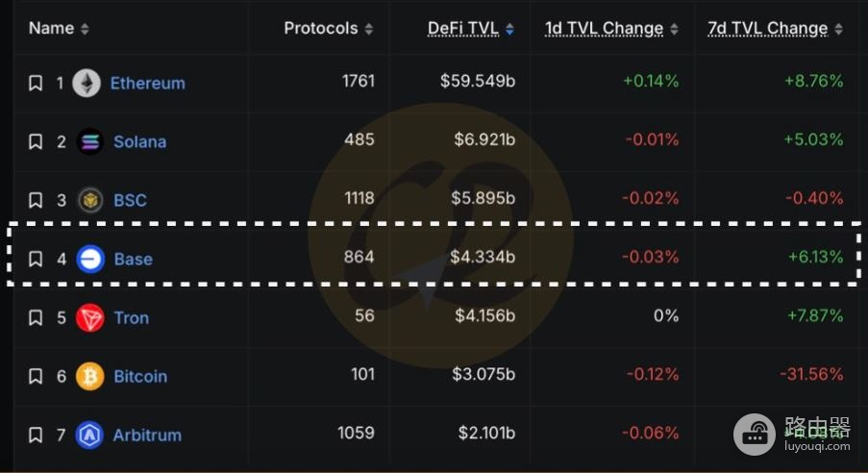Screen dimensions: 868x473
Task: Toggle the bookmark for Tron row
Action: click(x=36, y=318)
